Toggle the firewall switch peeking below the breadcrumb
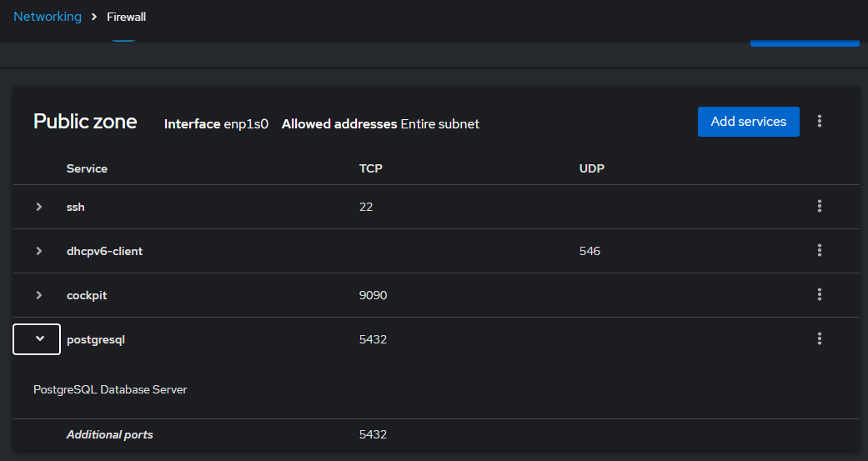 123,39
